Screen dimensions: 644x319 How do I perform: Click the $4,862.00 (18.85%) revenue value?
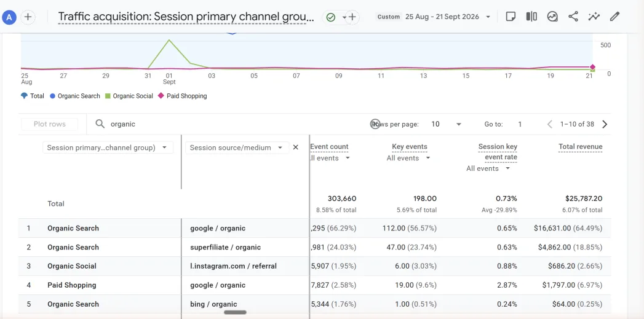tap(570, 247)
